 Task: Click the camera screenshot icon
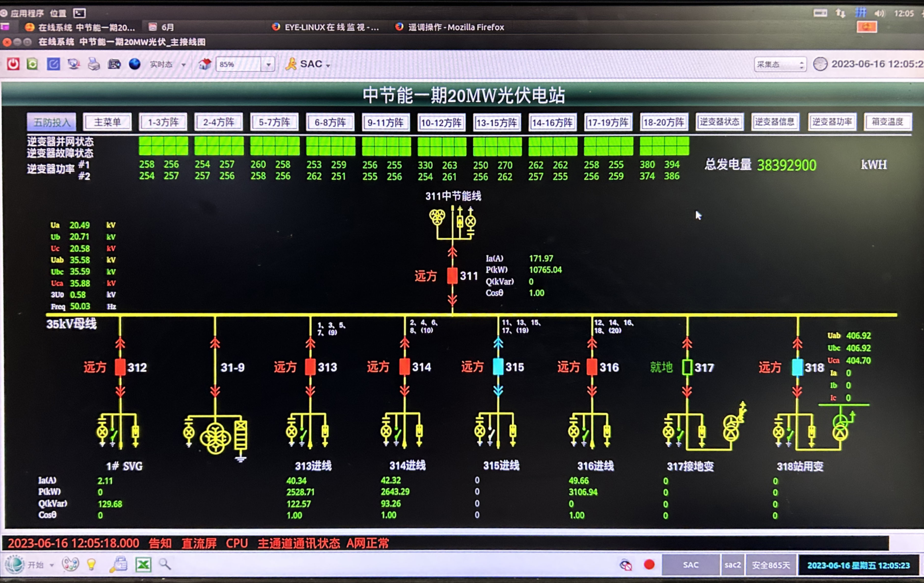click(114, 64)
